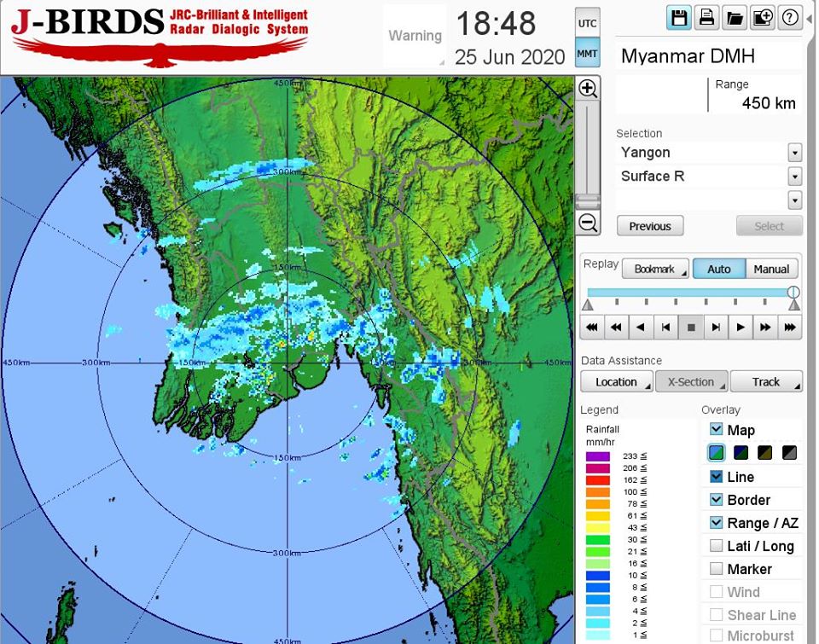Uncheck the Map overlay checkbox
This screenshot has height=644, width=819.
tap(717, 430)
